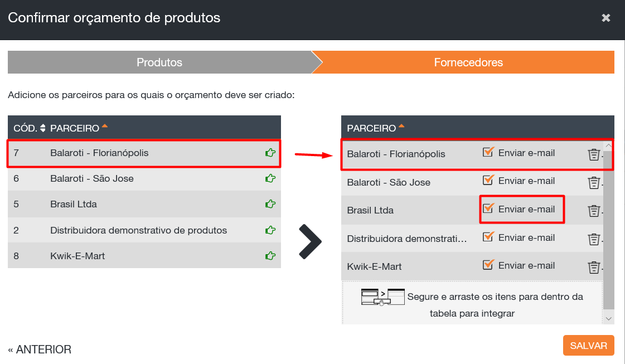
Task: Toggle Enviar e-mail checkbox for Brasil Ltda
Action: click(488, 208)
